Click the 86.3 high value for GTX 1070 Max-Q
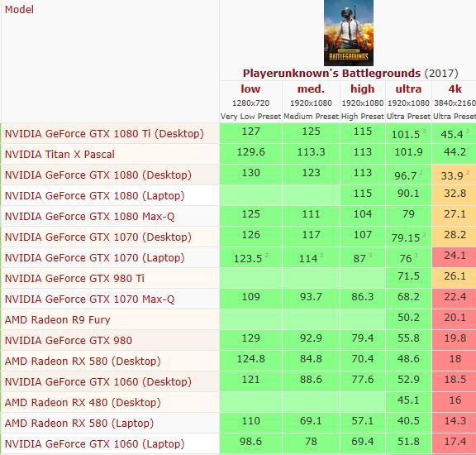 click(x=363, y=296)
